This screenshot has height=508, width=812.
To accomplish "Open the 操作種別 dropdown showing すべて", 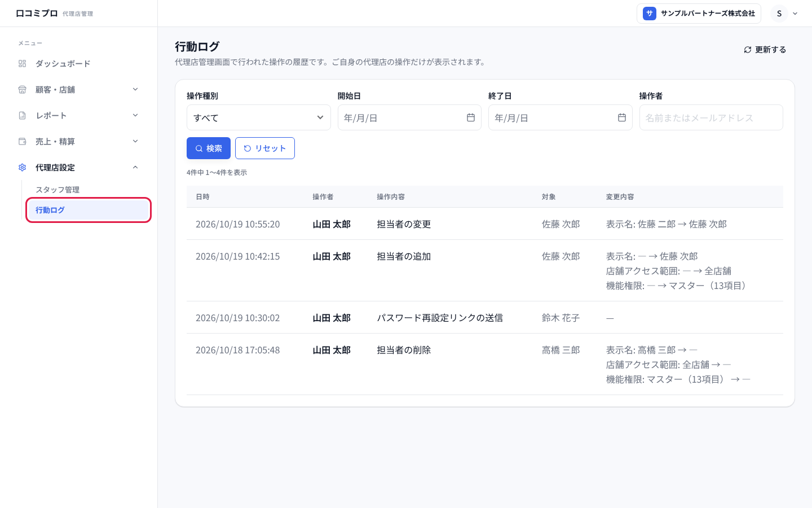I will pyautogui.click(x=258, y=117).
